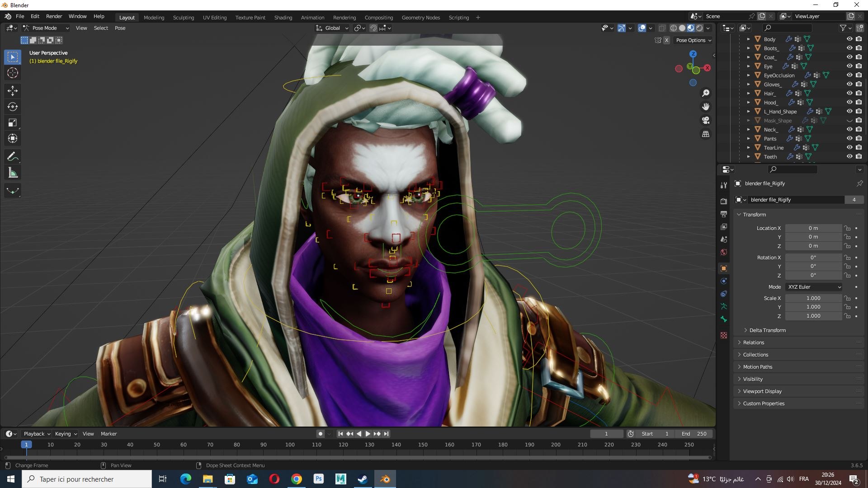Open the Pose Options dropdown
Viewport: 868px width, 488px height.
[x=693, y=40]
